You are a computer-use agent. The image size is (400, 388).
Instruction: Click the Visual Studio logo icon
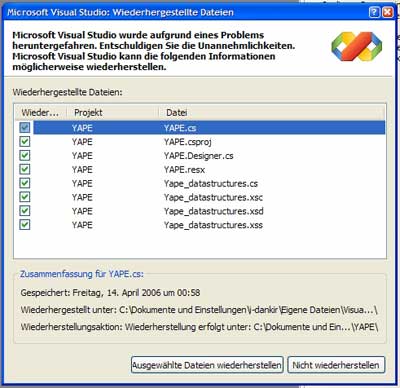click(x=356, y=46)
